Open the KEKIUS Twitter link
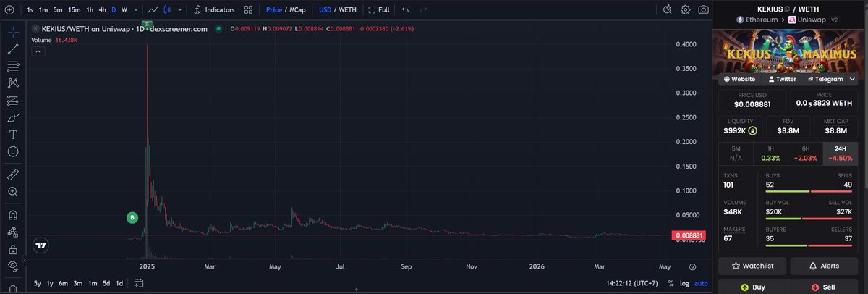Viewport: 868px width, 294px height. pos(782,79)
